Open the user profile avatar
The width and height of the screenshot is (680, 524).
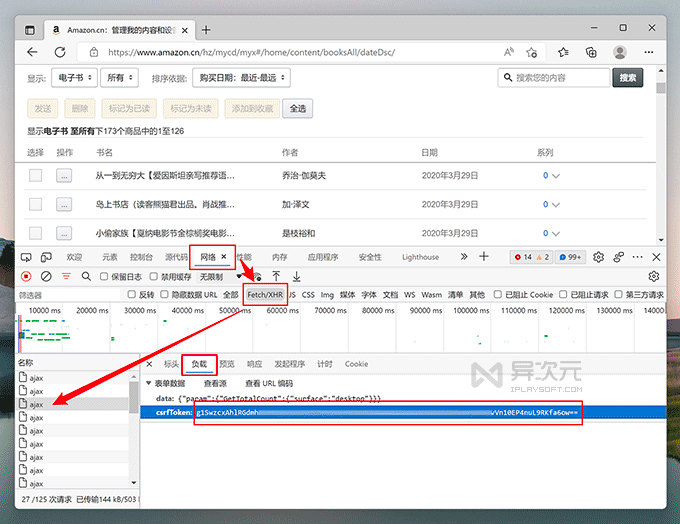(x=620, y=52)
